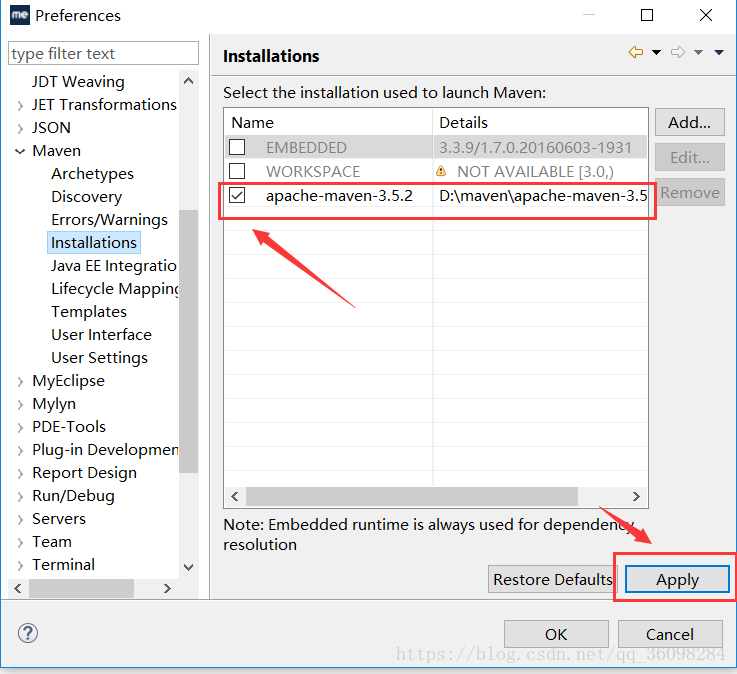
Task: Click the Cancel button
Action: 670,635
